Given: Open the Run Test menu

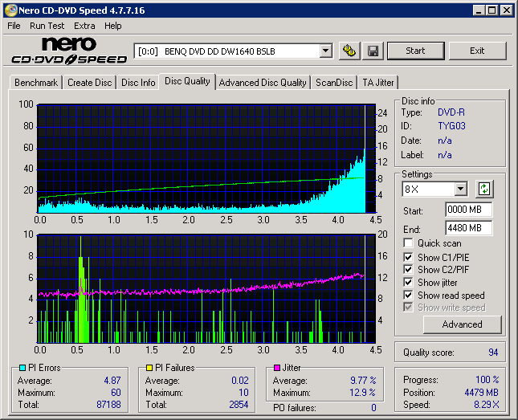Looking at the screenshot, I should point(47,26).
